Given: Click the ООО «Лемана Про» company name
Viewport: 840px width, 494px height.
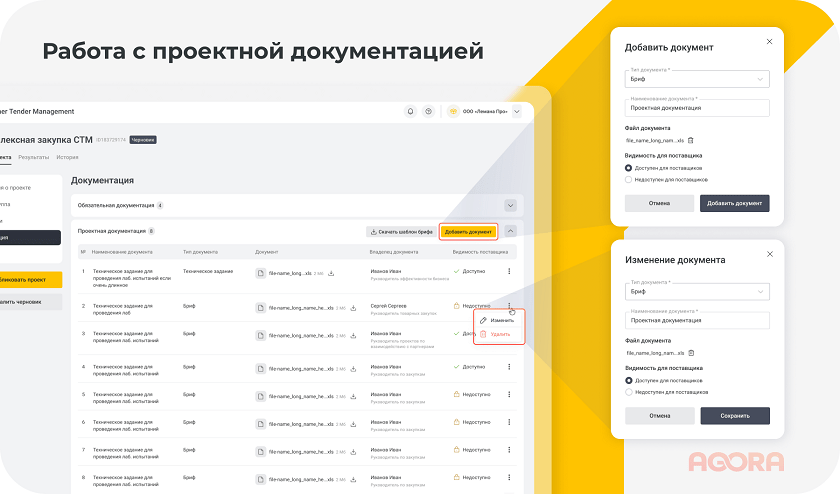Looking at the screenshot, I should coord(485,111).
